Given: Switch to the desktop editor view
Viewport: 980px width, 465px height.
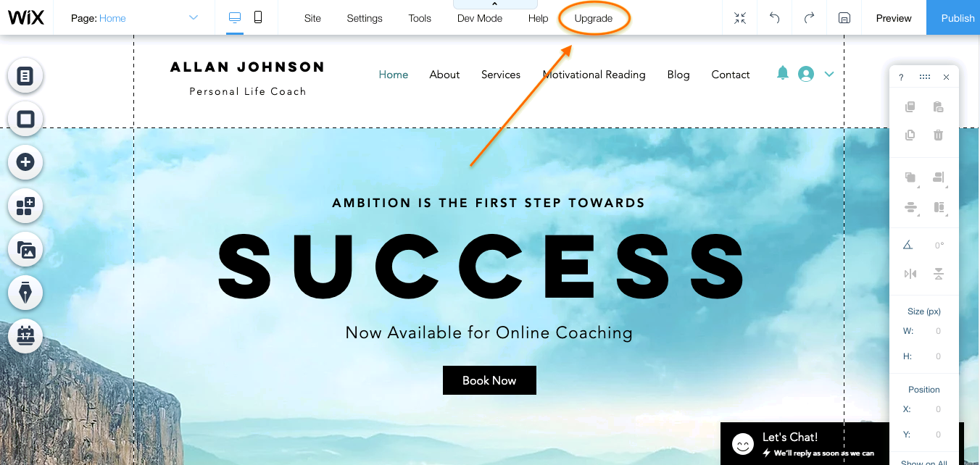Looking at the screenshot, I should tap(235, 17).
